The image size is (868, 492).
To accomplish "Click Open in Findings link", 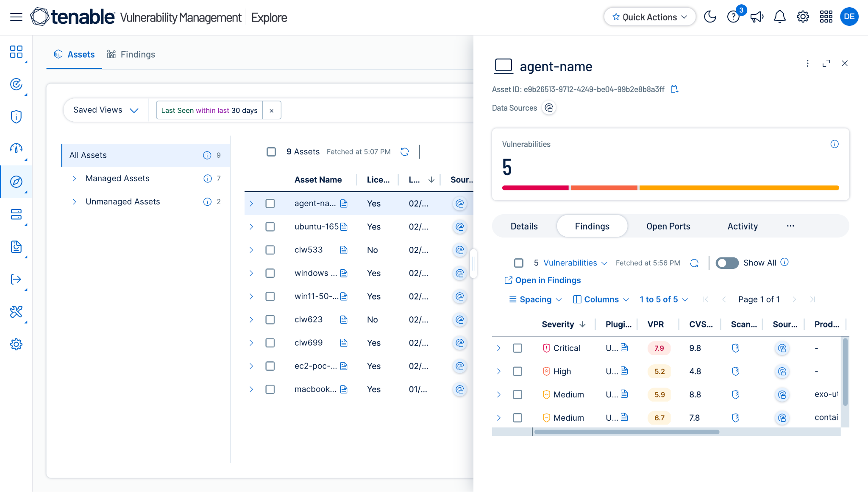I will pyautogui.click(x=542, y=280).
